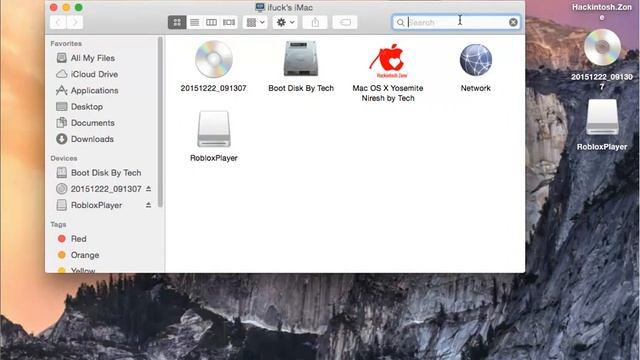Close the Finder window

(53, 7)
